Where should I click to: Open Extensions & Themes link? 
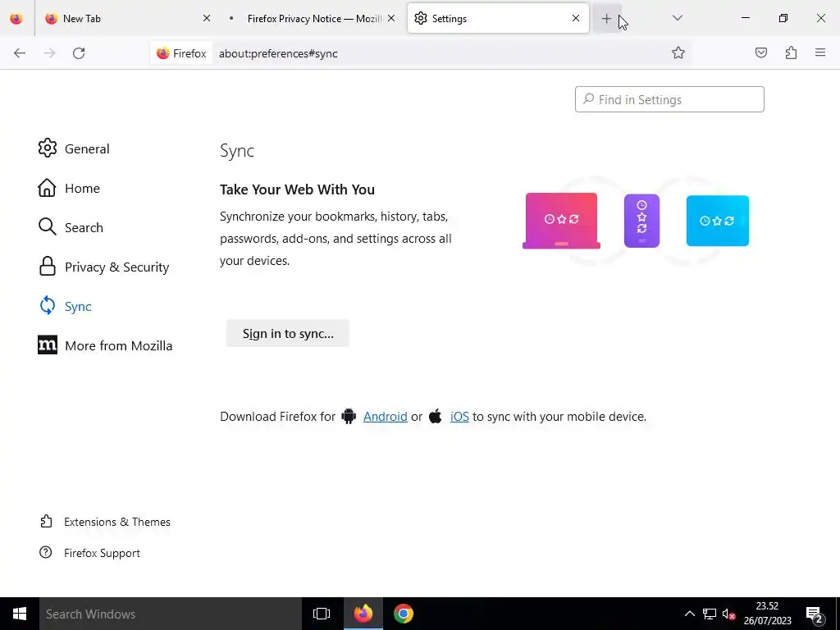click(106, 522)
